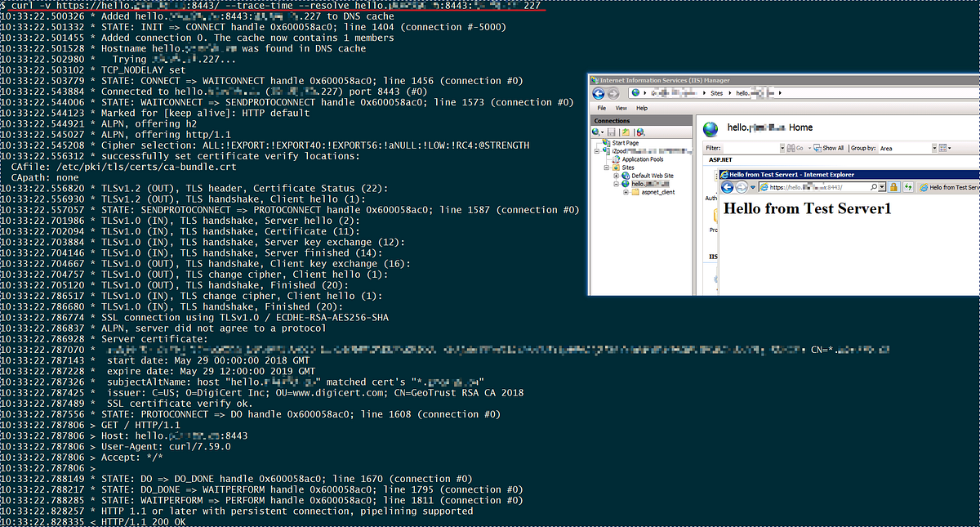The width and height of the screenshot is (980, 527).
Task: Click the IE refresh page icon
Action: [x=907, y=187]
